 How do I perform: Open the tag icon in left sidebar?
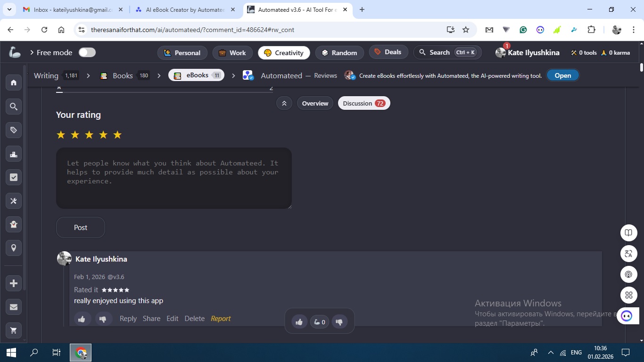pyautogui.click(x=14, y=130)
